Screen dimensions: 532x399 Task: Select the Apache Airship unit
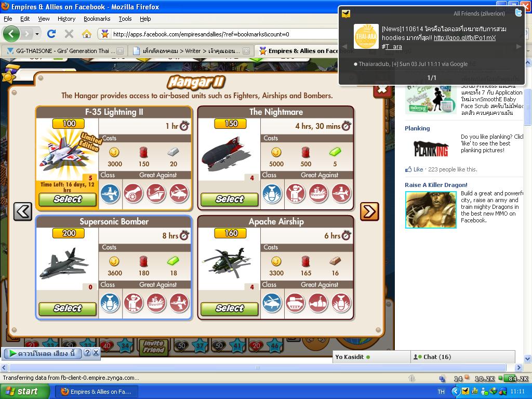point(229,309)
